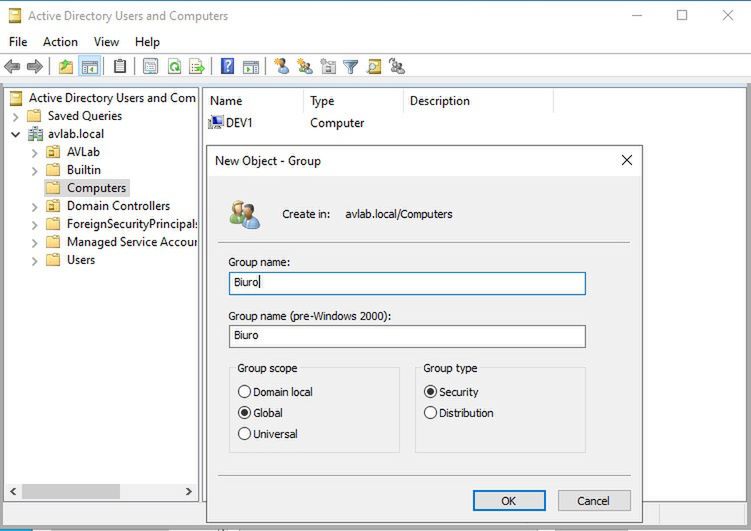Expand the Domain Controllers node

tap(34, 206)
